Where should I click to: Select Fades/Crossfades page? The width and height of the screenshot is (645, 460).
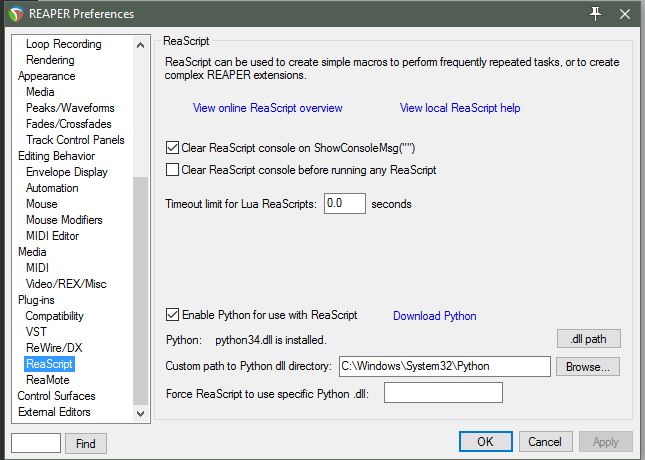tap(69, 124)
